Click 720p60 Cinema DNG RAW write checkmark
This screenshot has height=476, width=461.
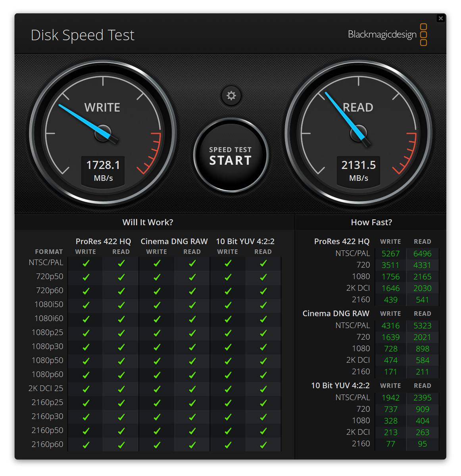[157, 291]
